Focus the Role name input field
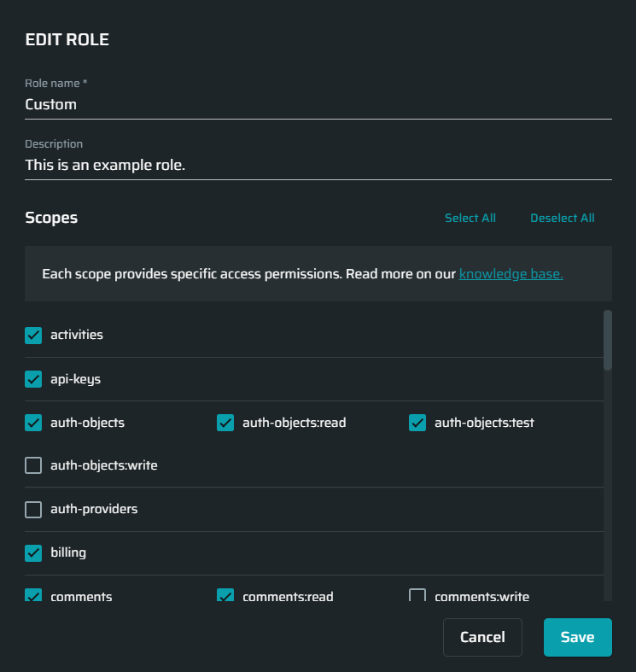 pyautogui.click(x=318, y=105)
